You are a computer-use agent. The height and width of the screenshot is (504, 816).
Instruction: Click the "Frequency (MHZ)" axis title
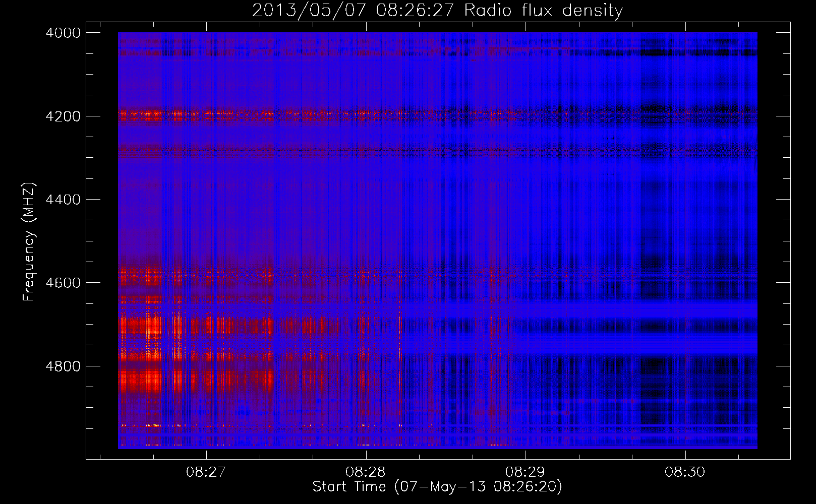click(x=29, y=242)
